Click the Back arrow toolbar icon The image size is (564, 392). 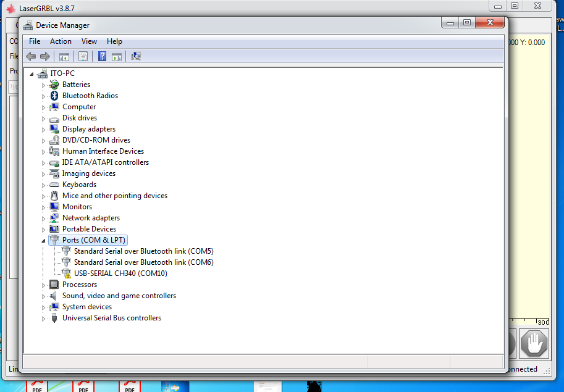pos(31,56)
